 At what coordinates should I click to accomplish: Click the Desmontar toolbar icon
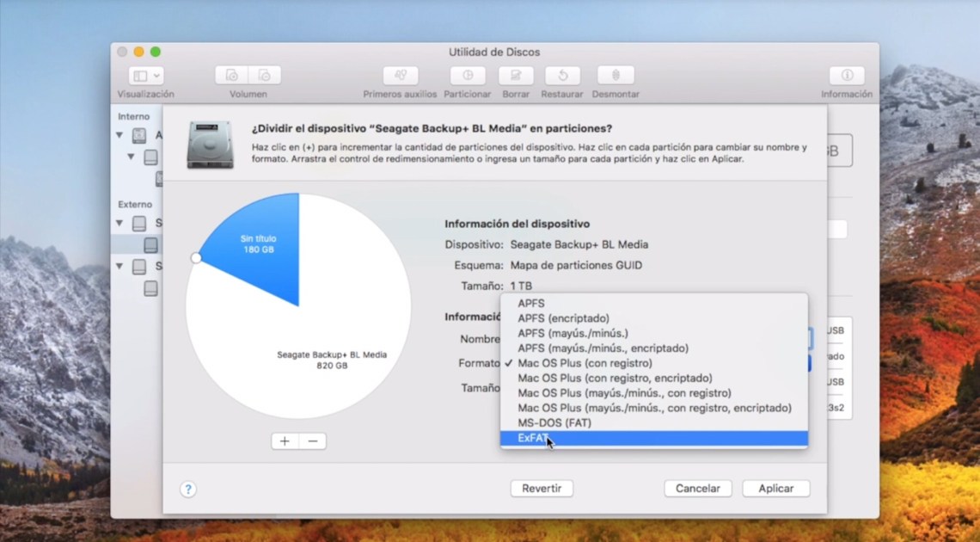pyautogui.click(x=616, y=76)
